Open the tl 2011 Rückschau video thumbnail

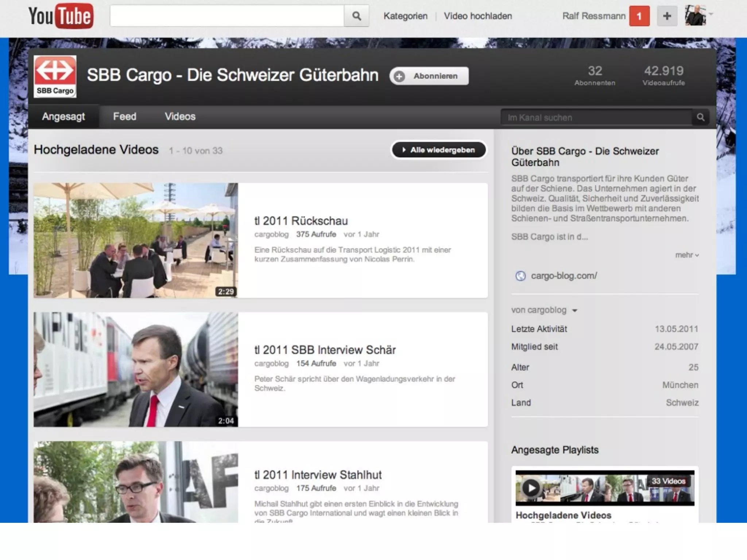[136, 240]
